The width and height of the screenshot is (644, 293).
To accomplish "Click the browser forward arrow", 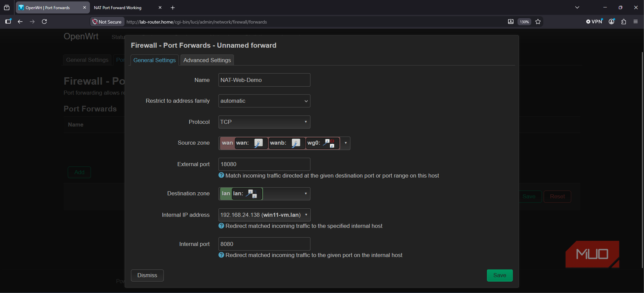I will click(x=32, y=22).
